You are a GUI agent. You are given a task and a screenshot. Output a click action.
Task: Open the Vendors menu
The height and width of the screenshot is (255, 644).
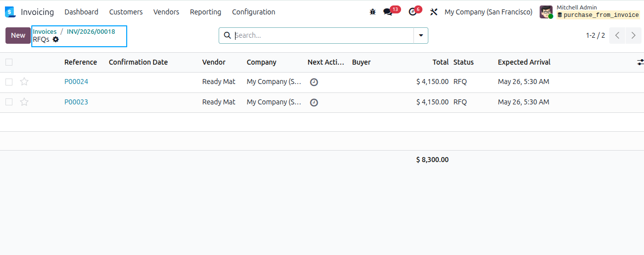click(x=166, y=12)
